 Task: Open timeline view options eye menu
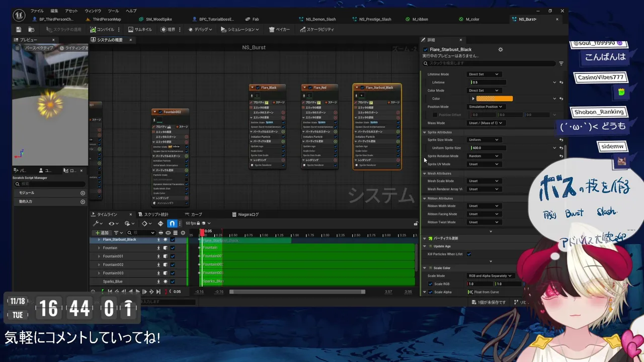[x=114, y=223]
